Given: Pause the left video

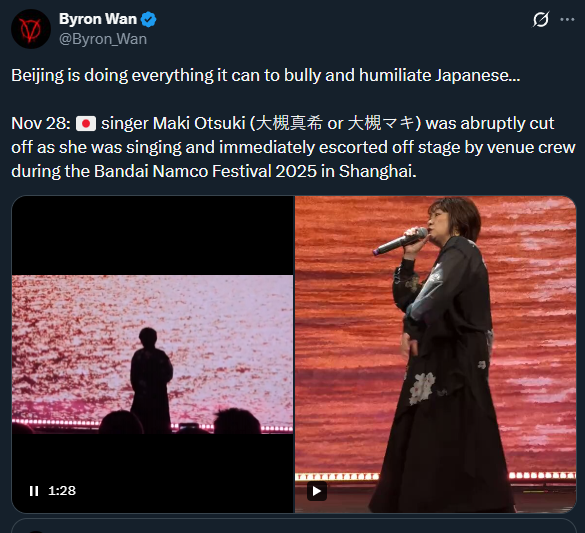Looking at the screenshot, I should click(x=34, y=491).
